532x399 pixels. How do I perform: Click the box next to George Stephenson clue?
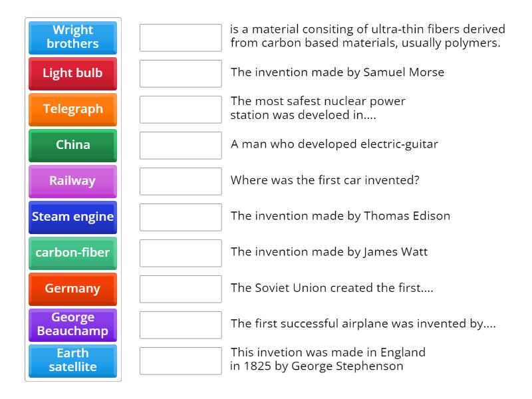click(180, 360)
